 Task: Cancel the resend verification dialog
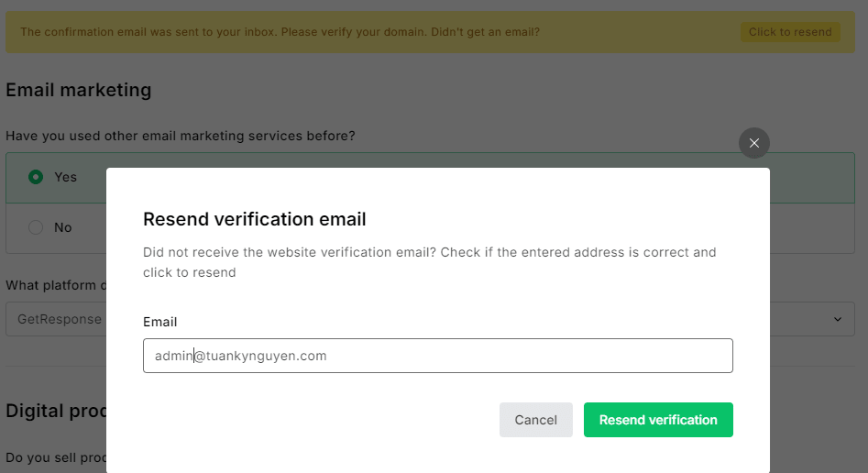point(536,420)
